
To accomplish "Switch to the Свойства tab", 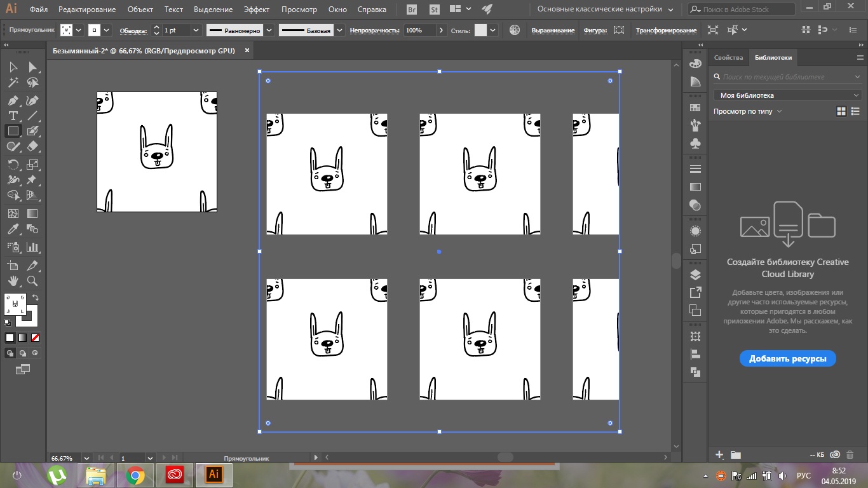I will pyautogui.click(x=728, y=57).
